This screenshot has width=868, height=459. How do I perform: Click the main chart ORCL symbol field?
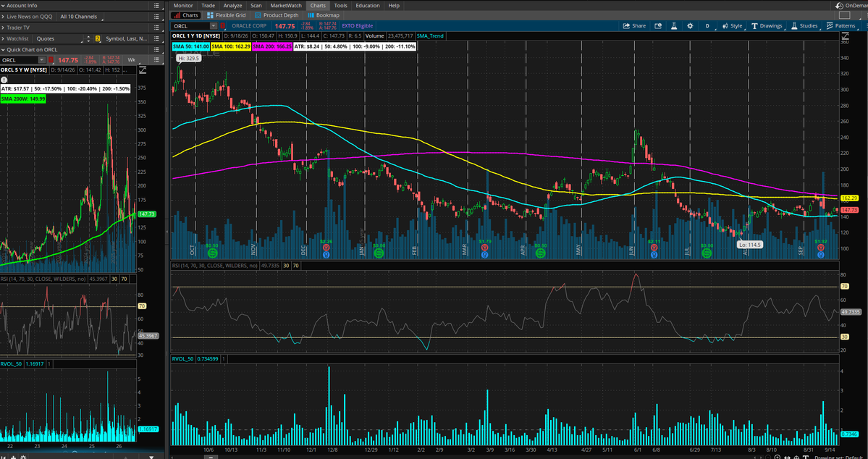(190, 25)
